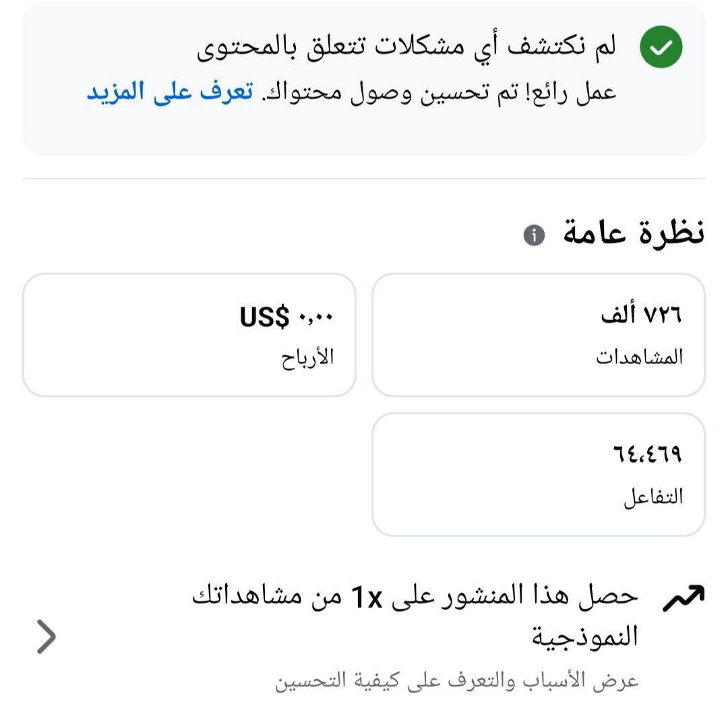
Task: Click the ٧٢٦ ألف views count
Action: click(x=641, y=314)
